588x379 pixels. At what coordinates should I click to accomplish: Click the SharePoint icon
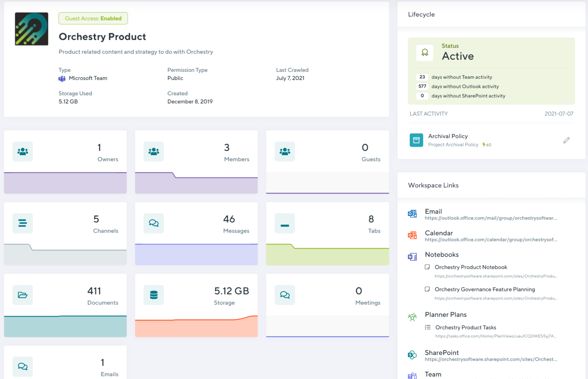412,355
